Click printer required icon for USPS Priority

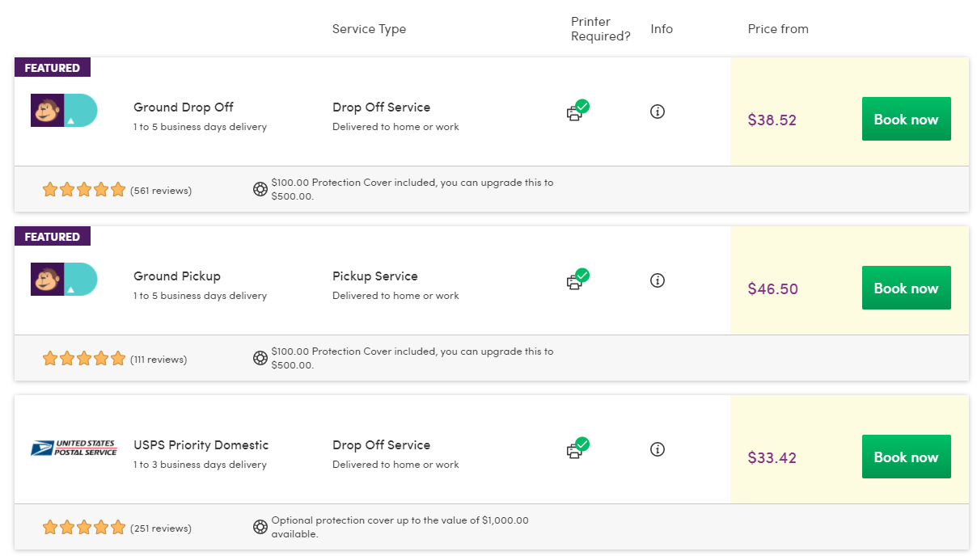[x=577, y=448]
